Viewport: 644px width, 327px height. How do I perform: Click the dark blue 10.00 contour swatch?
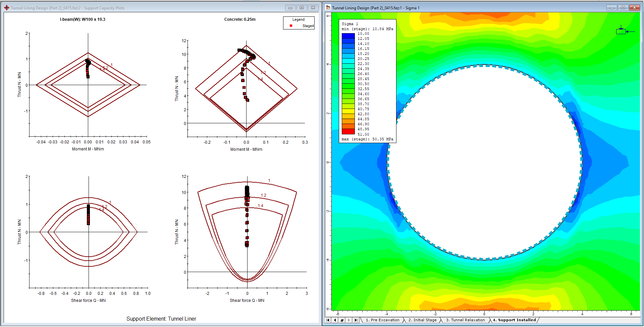click(348, 36)
